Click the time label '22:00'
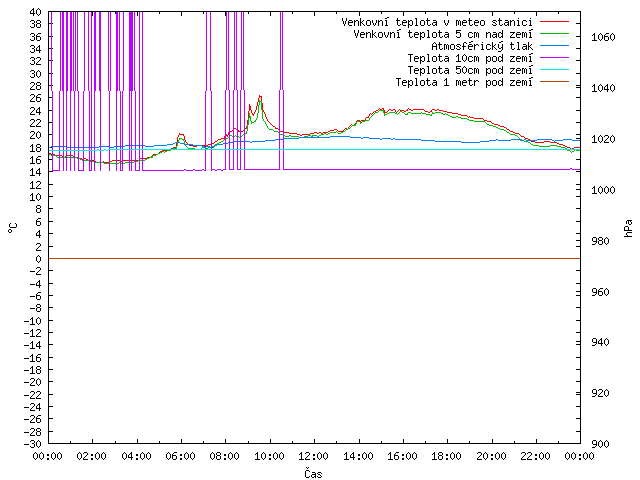This screenshot has height=480, width=640. coord(535,456)
